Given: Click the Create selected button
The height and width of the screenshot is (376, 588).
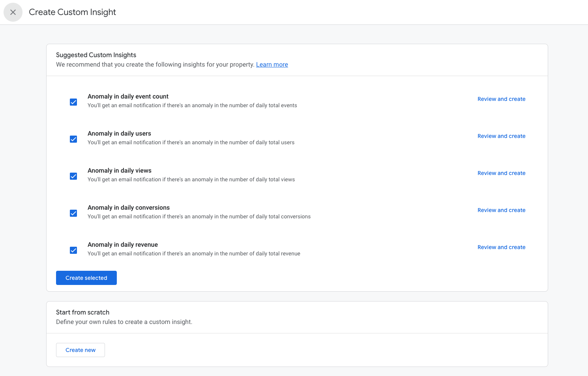Looking at the screenshot, I should [86, 278].
